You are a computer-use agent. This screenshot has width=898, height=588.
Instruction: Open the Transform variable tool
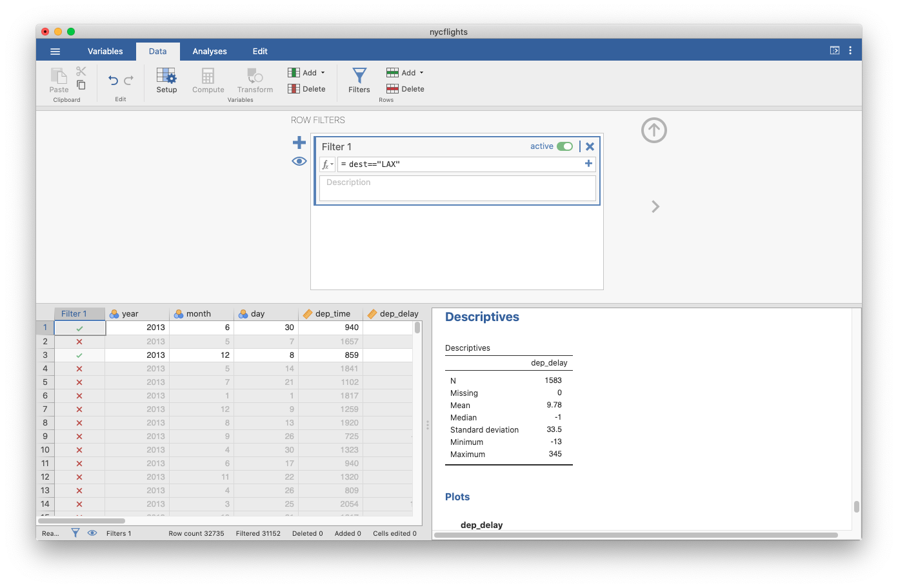tap(254, 80)
